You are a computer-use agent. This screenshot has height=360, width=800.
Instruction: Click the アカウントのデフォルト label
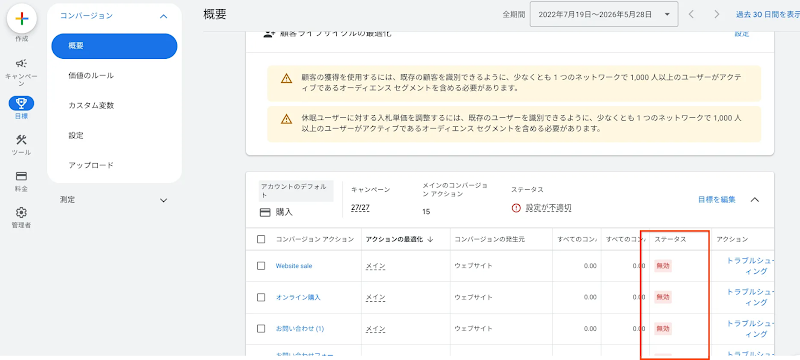tap(296, 191)
